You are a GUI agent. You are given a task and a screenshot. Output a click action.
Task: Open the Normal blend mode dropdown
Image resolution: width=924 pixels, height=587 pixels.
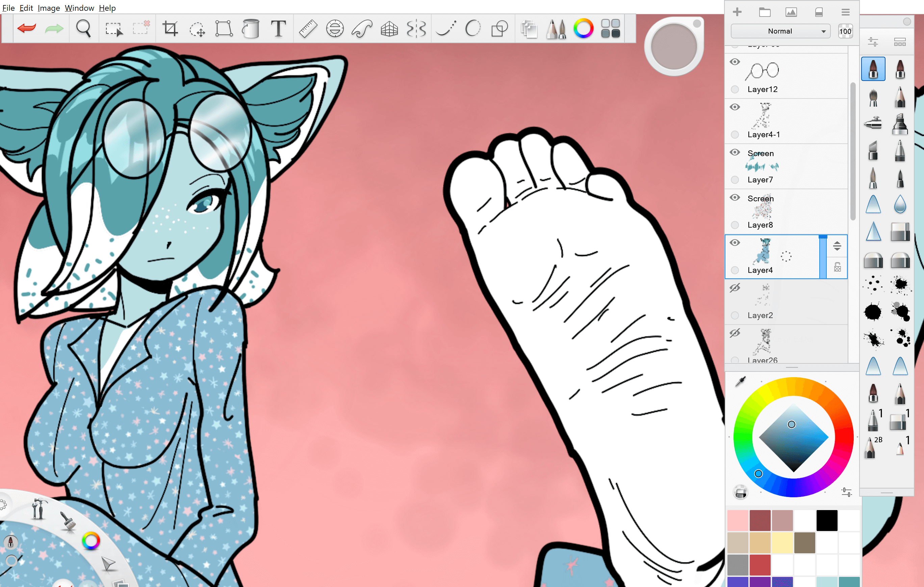(780, 31)
